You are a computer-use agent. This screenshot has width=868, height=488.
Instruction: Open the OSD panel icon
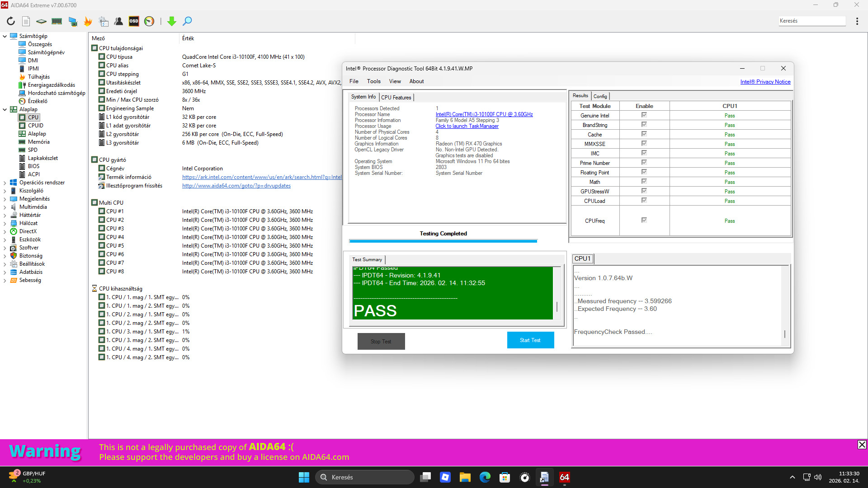134,21
